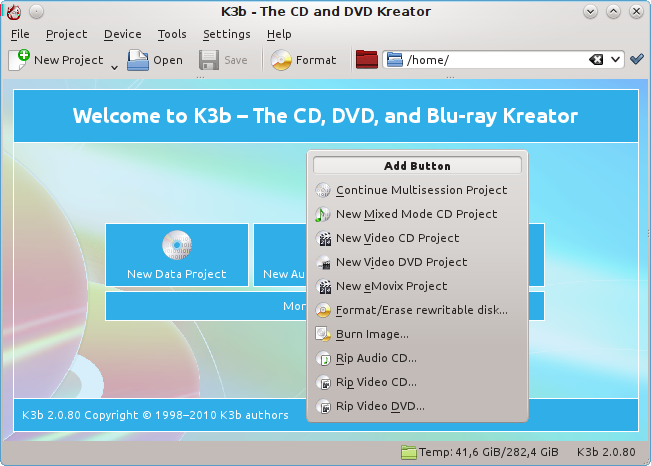Screen dimensions: 651x466
Task: Click the Rip Video CD icon
Action: [x=323, y=383]
